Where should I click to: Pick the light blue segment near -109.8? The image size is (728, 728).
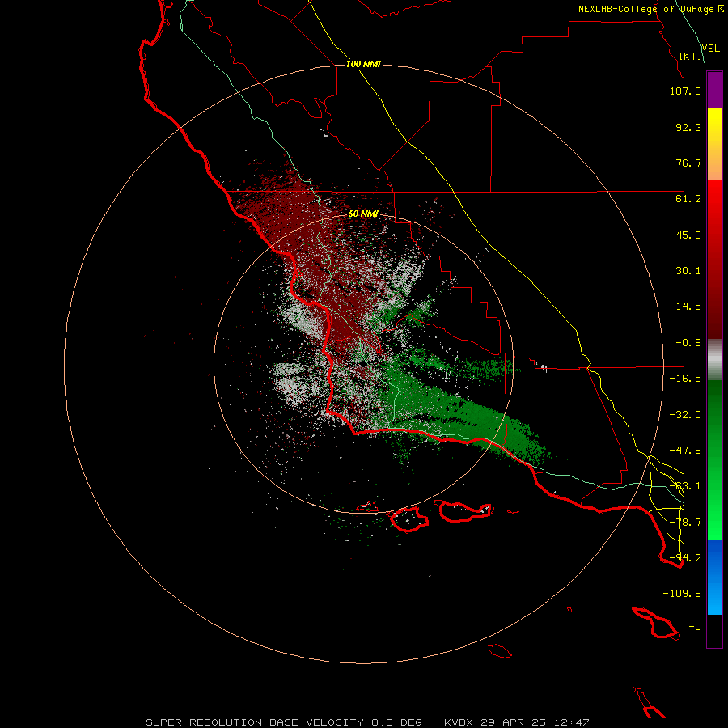click(x=714, y=597)
